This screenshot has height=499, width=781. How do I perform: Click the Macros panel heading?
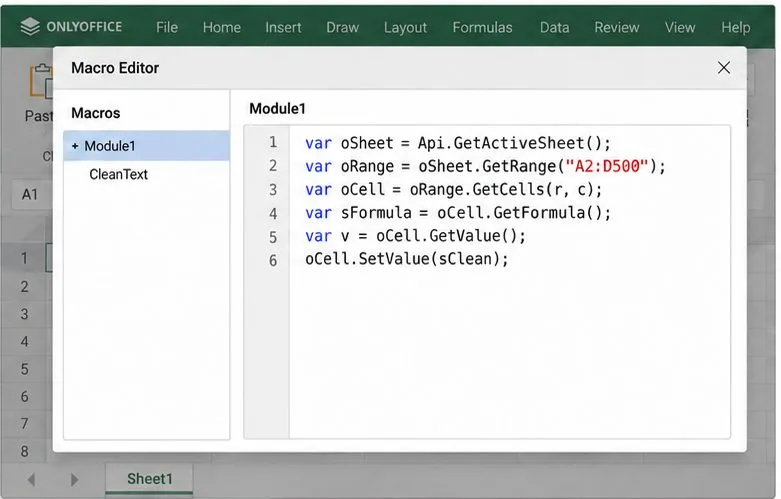(x=96, y=113)
